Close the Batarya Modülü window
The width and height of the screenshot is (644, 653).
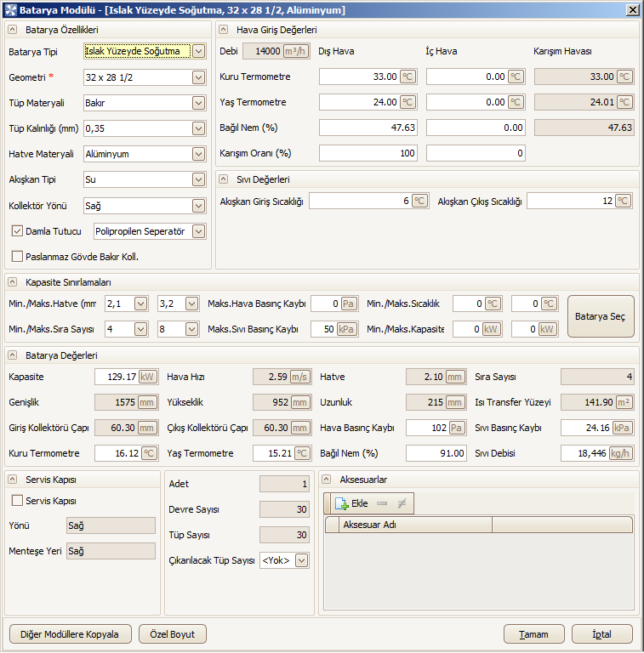633,9
